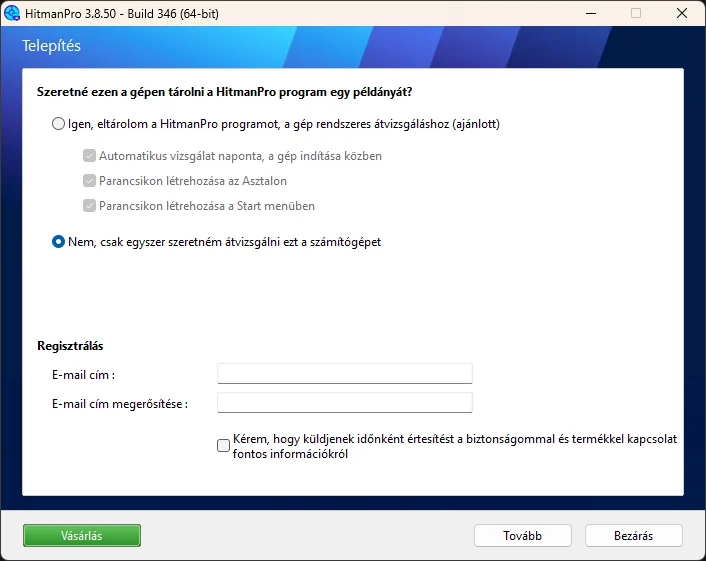Click the 'Telepítés' page title

51,46
